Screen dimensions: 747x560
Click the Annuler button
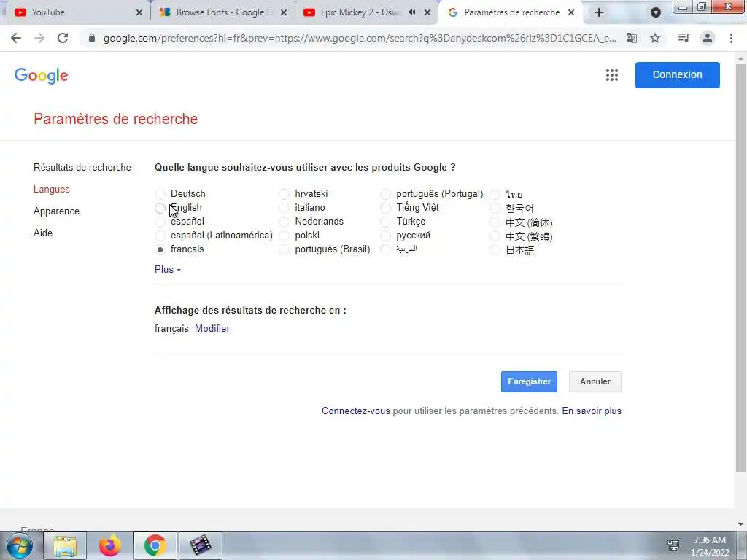tap(595, 381)
